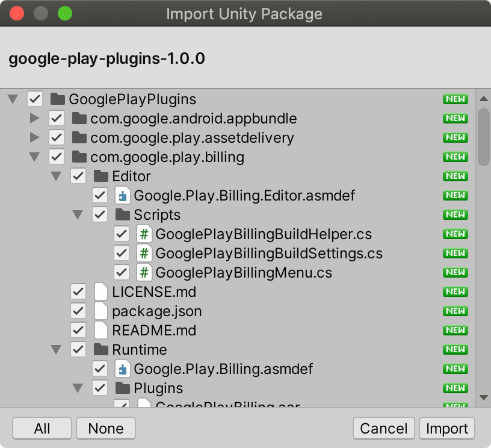This screenshot has width=491, height=448.
Task: Click the Google.Play.Billing.asmdef assembly icon
Action: [x=122, y=369]
